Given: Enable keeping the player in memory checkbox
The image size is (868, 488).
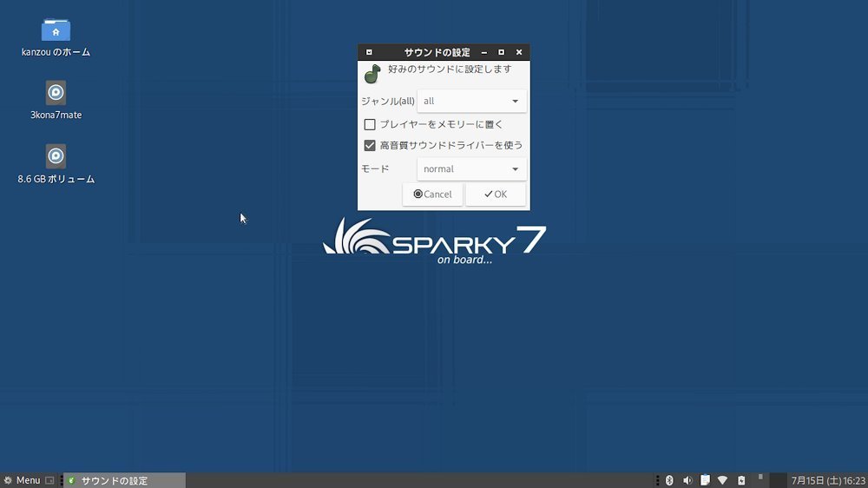Looking at the screenshot, I should (x=370, y=125).
